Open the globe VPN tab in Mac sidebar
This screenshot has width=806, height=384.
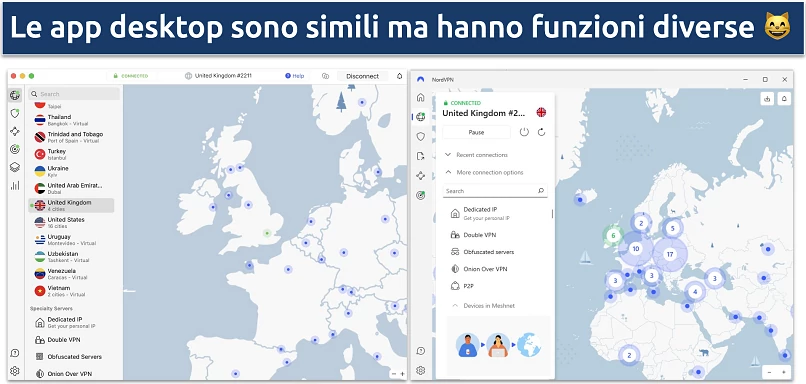[15, 95]
